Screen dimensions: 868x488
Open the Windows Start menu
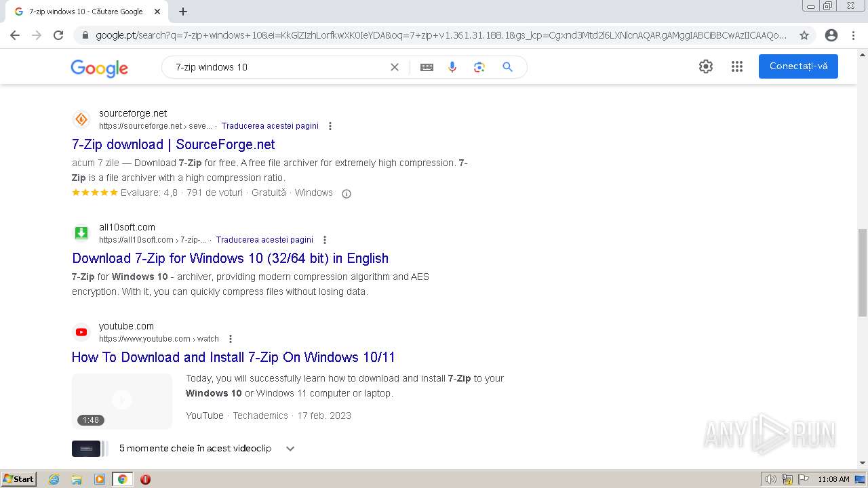pyautogui.click(x=18, y=479)
